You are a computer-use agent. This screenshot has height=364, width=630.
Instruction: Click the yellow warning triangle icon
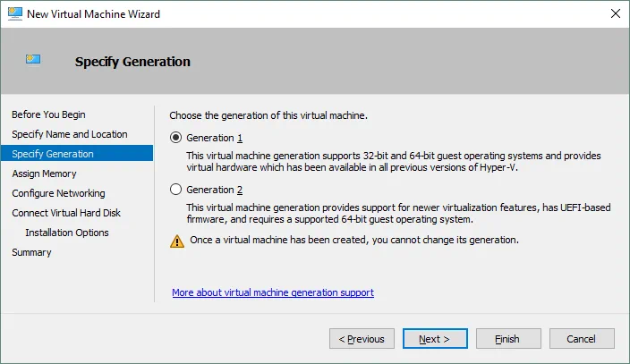pos(175,241)
